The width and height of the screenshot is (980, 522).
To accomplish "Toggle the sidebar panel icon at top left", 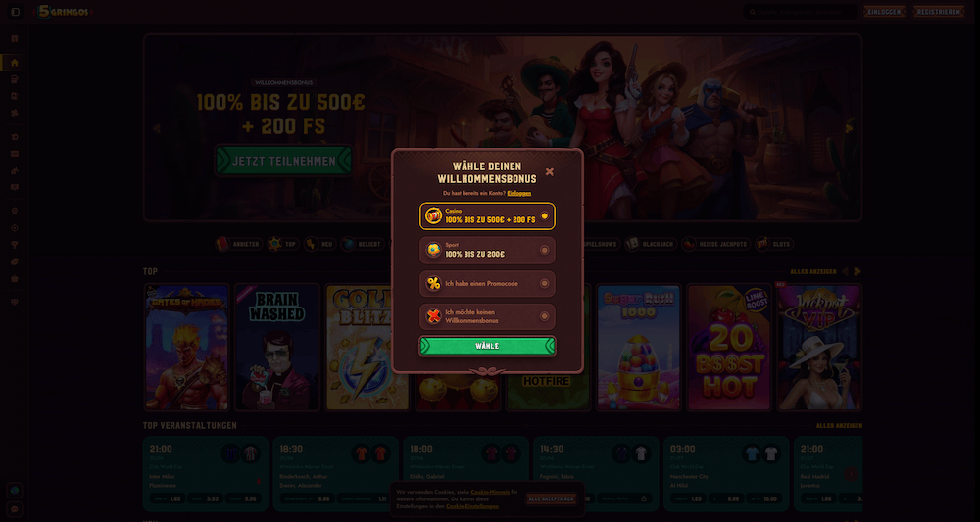I will point(16,12).
